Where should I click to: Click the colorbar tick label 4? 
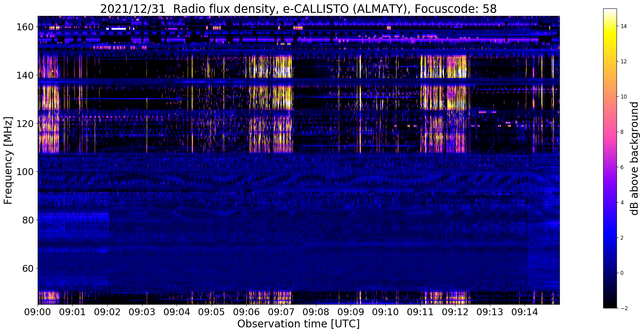tap(622, 203)
